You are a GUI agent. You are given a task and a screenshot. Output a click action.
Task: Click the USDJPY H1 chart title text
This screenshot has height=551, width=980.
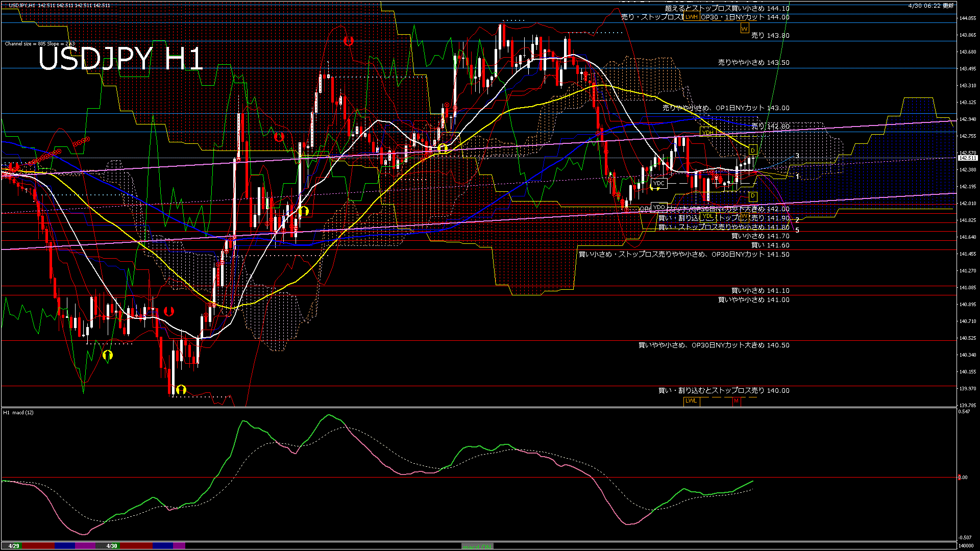click(121, 59)
